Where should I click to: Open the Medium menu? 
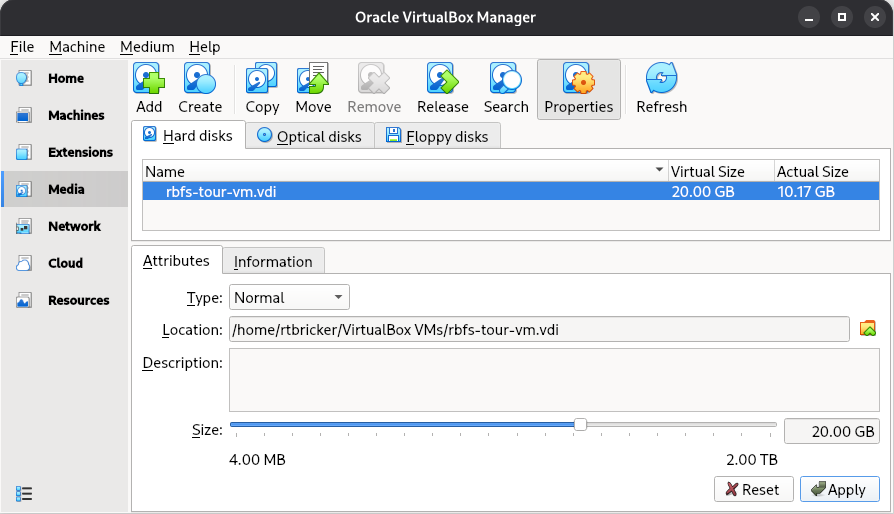click(x=147, y=47)
